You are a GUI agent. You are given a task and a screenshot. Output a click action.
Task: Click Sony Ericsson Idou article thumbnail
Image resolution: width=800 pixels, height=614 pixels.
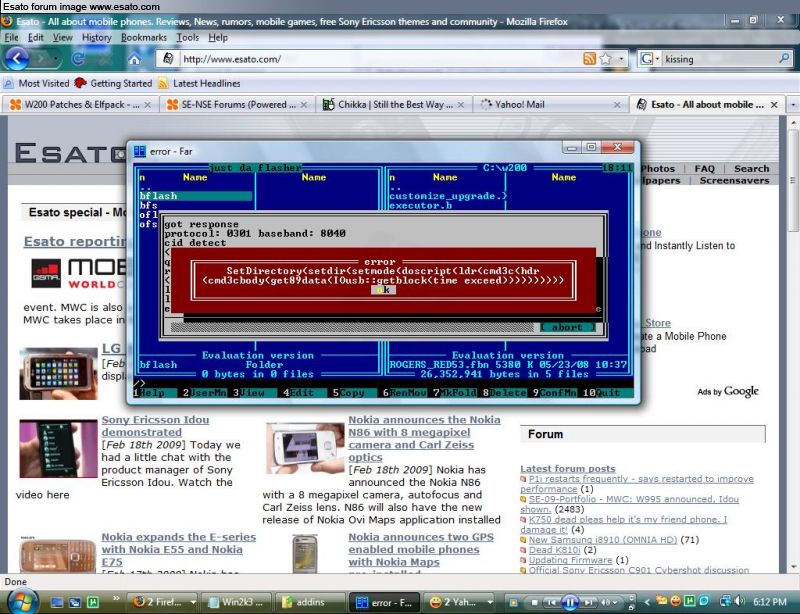point(58,449)
